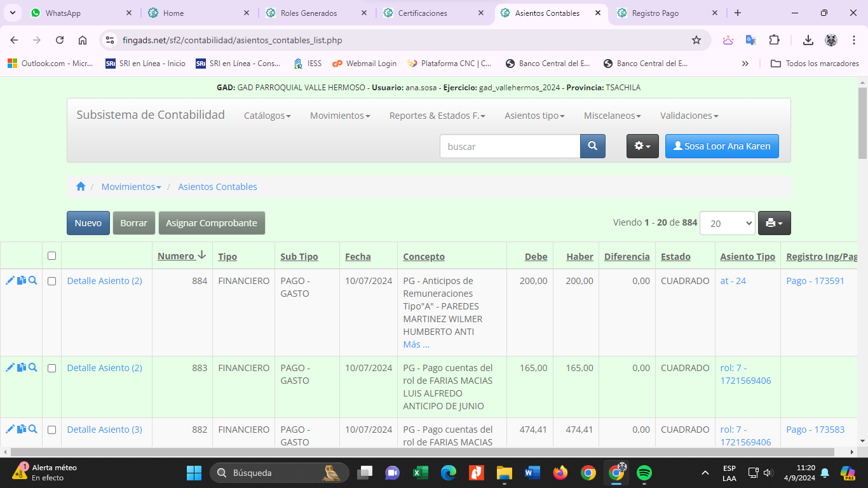Expand the Catálogos menu
This screenshot has height=488, width=868.
pyautogui.click(x=267, y=116)
